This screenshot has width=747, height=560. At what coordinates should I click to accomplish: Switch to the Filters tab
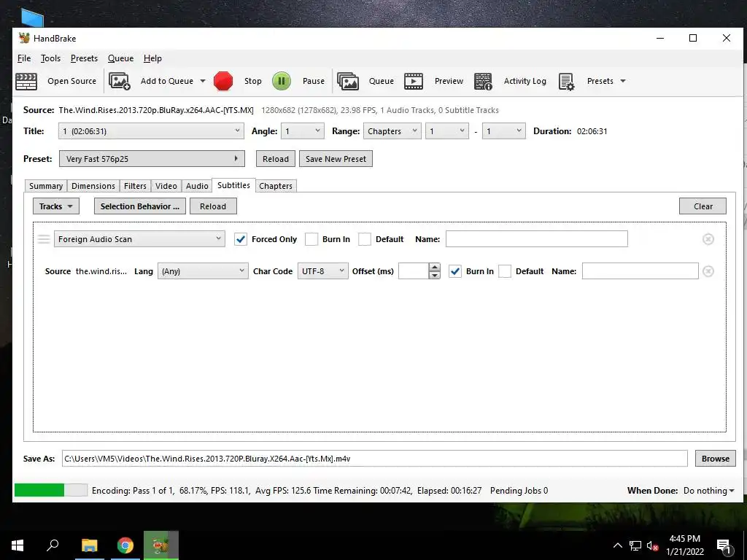(x=135, y=186)
